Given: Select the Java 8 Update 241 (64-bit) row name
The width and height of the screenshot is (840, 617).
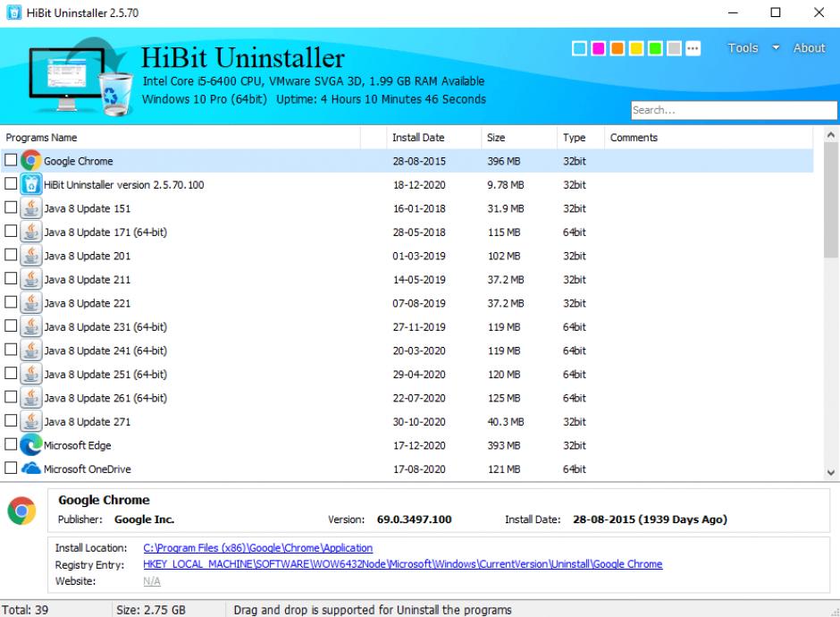Looking at the screenshot, I should coord(105,351).
